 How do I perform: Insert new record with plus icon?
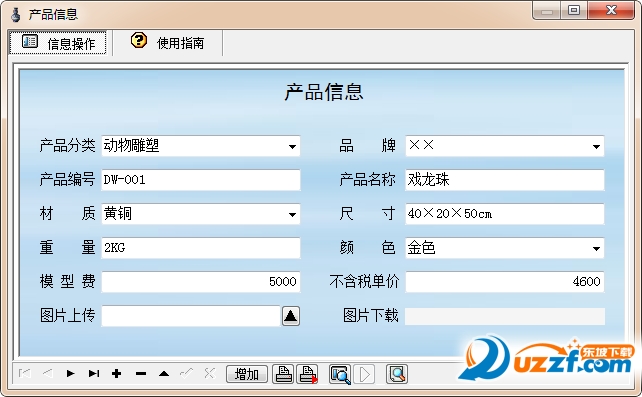117,373
